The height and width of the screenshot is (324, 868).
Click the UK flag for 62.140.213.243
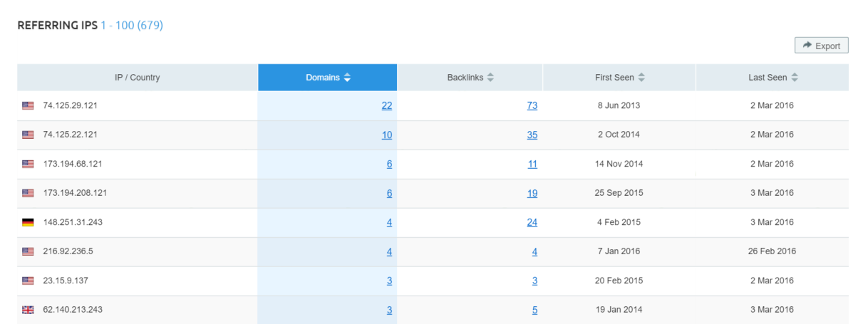pyautogui.click(x=28, y=310)
